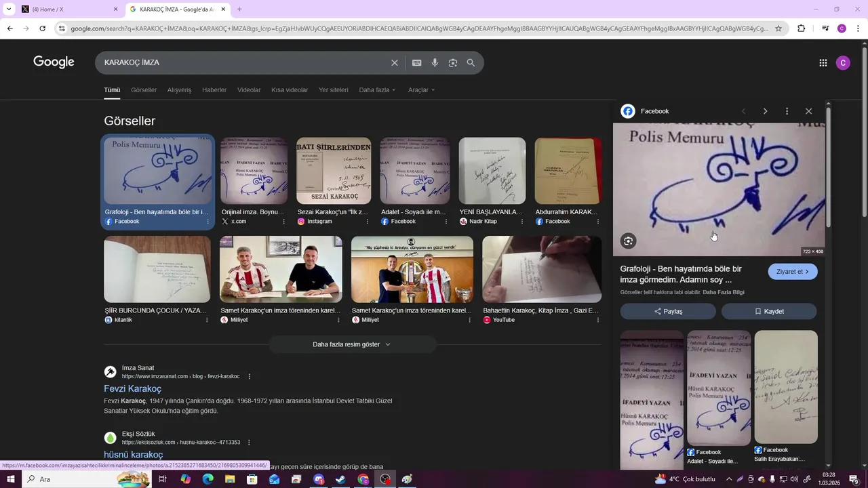Open Abdurrahim KARAK Facebook thumbnail
868x488 pixels.
pyautogui.click(x=568, y=171)
